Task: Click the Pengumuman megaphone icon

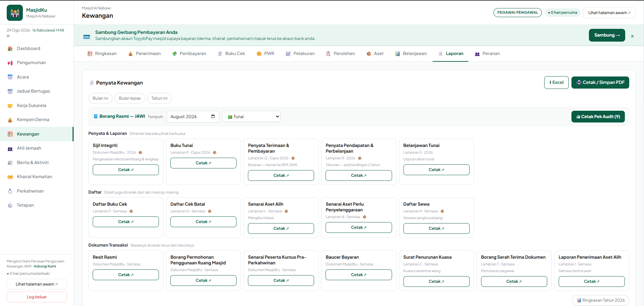Action: click(10, 63)
